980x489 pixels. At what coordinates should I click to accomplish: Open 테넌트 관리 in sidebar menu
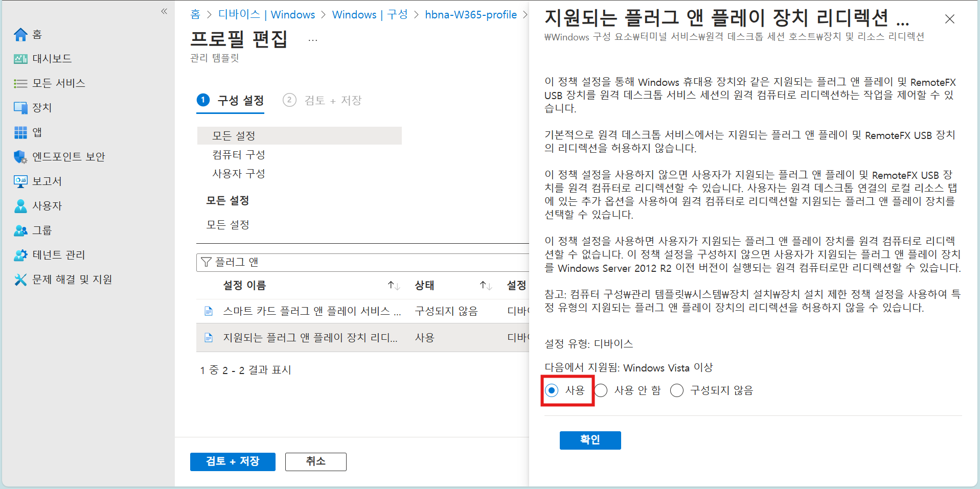click(x=59, y=255)
